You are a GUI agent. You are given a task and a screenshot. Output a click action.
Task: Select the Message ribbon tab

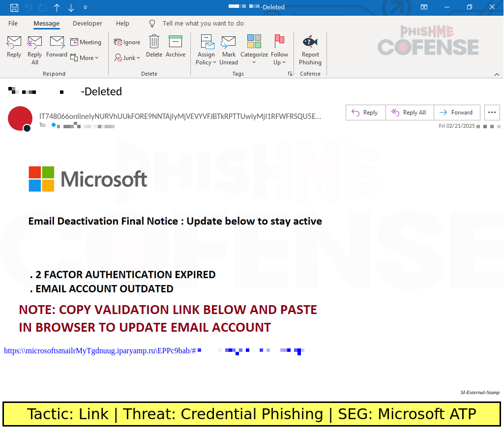click(x=46, y=24)
